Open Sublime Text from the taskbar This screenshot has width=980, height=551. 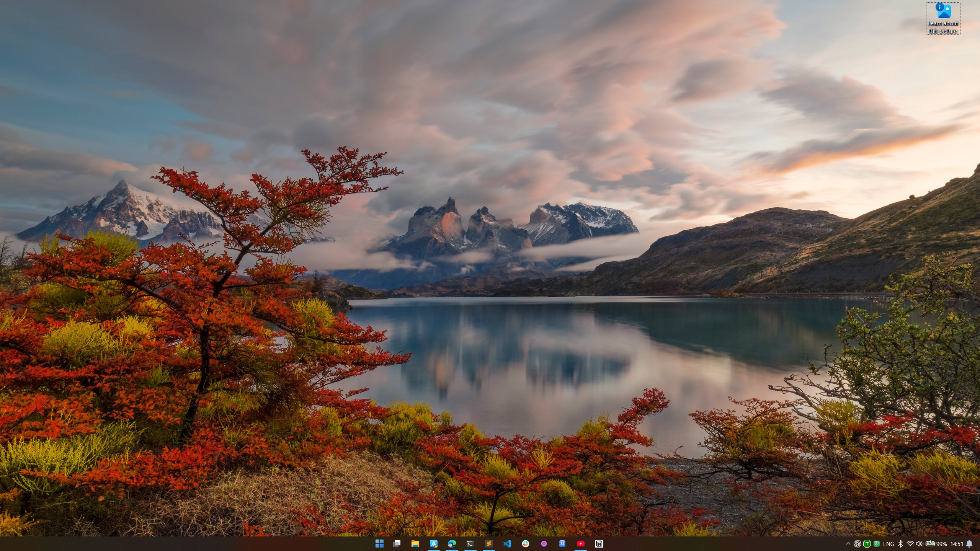click(488, 544)
